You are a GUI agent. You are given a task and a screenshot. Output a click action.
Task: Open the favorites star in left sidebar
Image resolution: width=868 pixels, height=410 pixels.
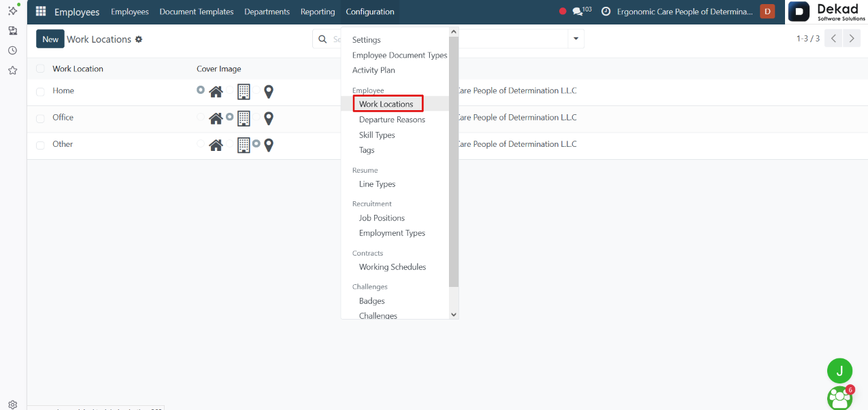pyautogui.click(x=12, y=70)
